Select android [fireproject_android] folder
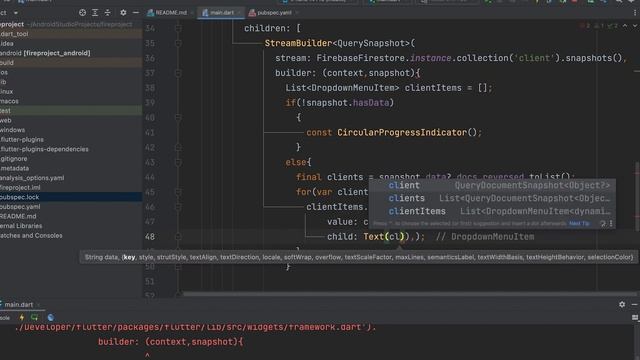640x360 pixels. (x=71, y=53)
